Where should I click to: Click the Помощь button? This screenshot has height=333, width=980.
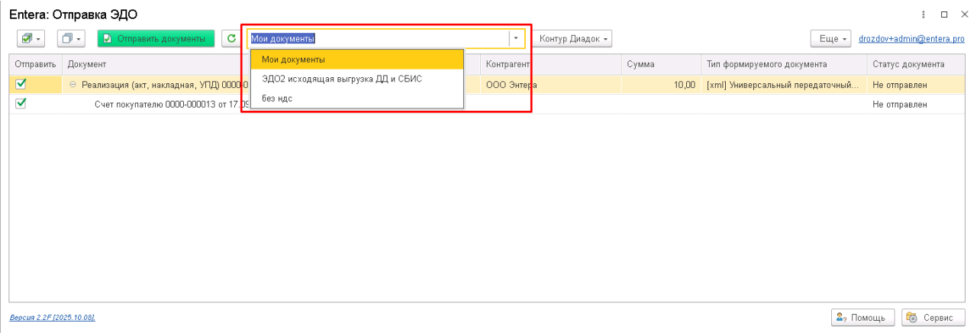[x=862, y=317]
